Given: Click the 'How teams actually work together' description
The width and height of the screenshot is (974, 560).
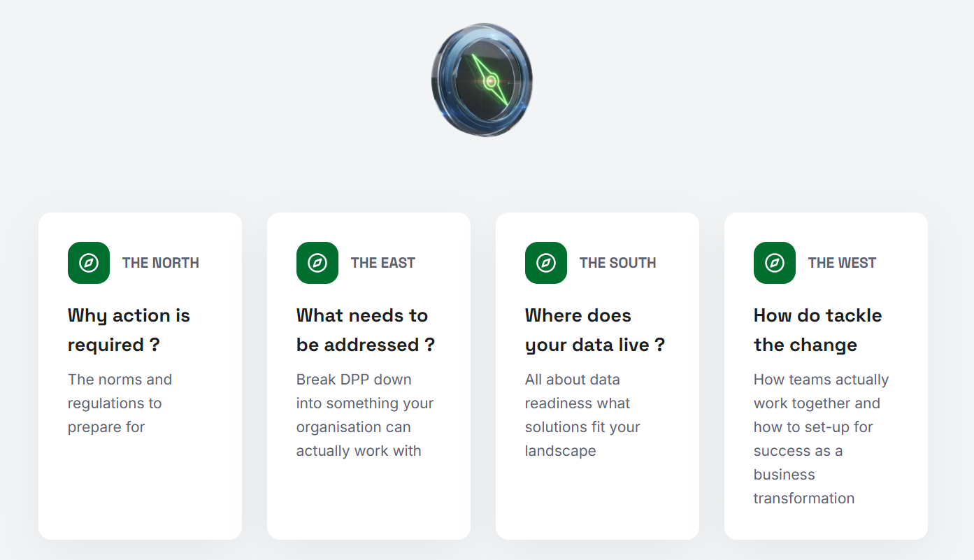Looking at the screenshot, I should [x=821, y=439].
